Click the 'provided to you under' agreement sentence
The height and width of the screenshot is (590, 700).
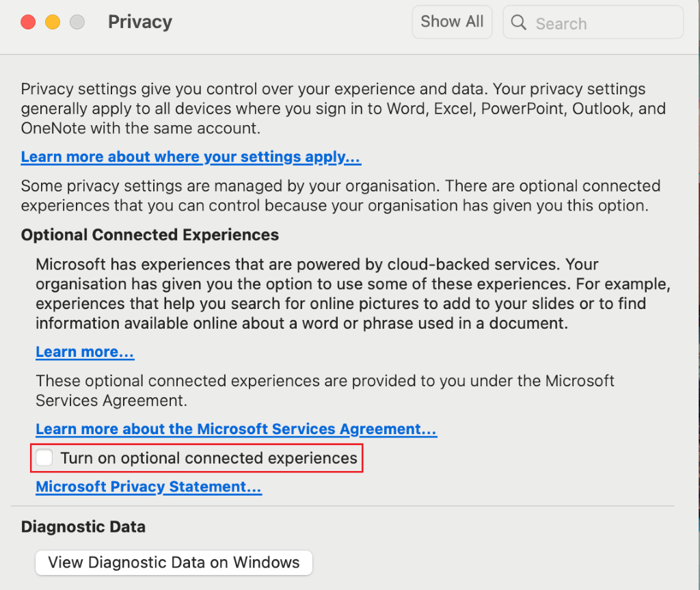click(325, 390)
